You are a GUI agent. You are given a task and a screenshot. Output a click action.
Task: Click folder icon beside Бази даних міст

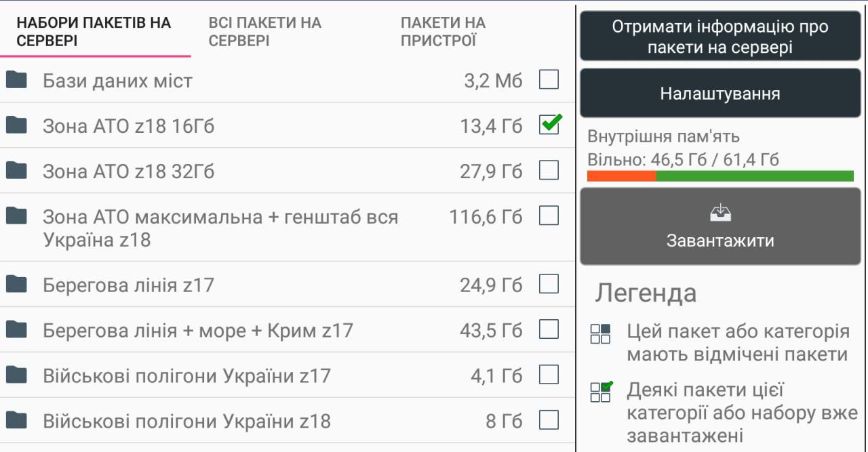coord(16,80)
